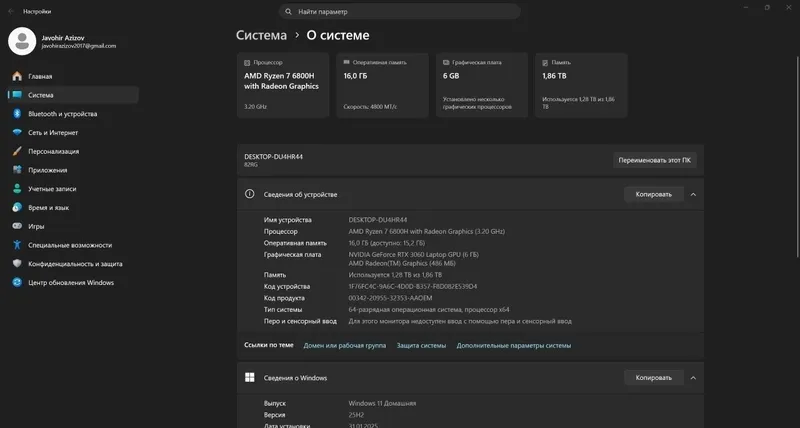Viewport: 800px width, 428px height.
Task: Open Учетные записи page
Action: tap(73, 189)
